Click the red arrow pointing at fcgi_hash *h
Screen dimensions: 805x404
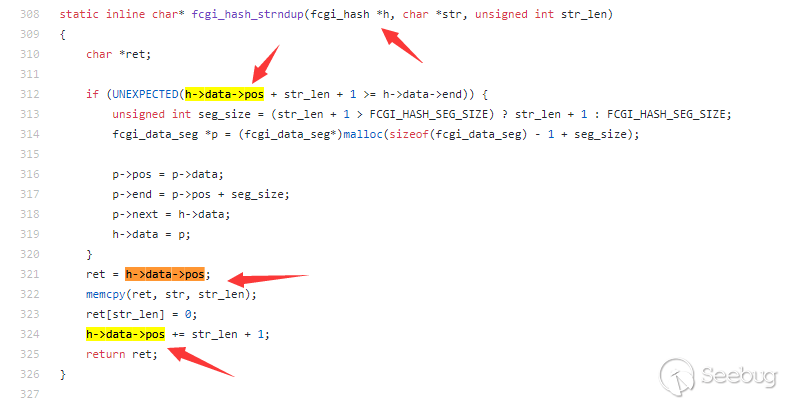tap(401, 45)
